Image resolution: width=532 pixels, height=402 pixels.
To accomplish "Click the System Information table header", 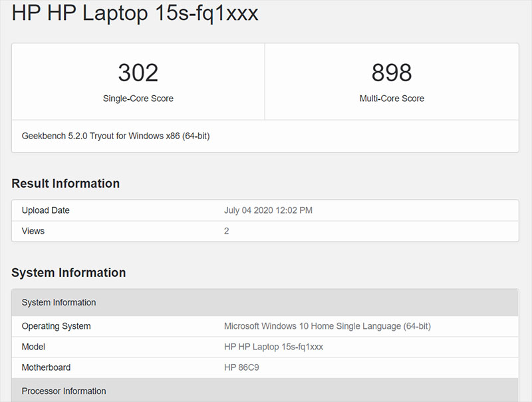I will (x=59, y=302).
